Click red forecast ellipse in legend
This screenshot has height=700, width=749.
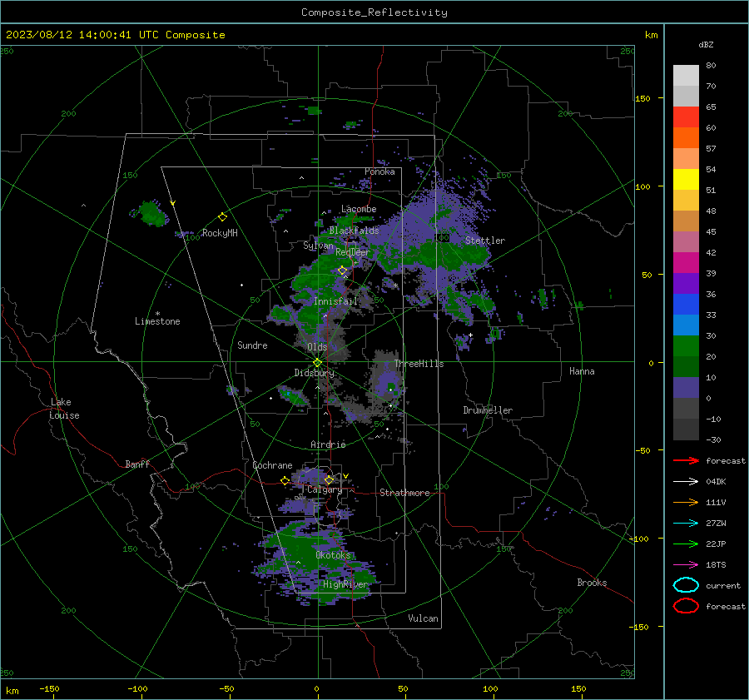coord(686,606)
